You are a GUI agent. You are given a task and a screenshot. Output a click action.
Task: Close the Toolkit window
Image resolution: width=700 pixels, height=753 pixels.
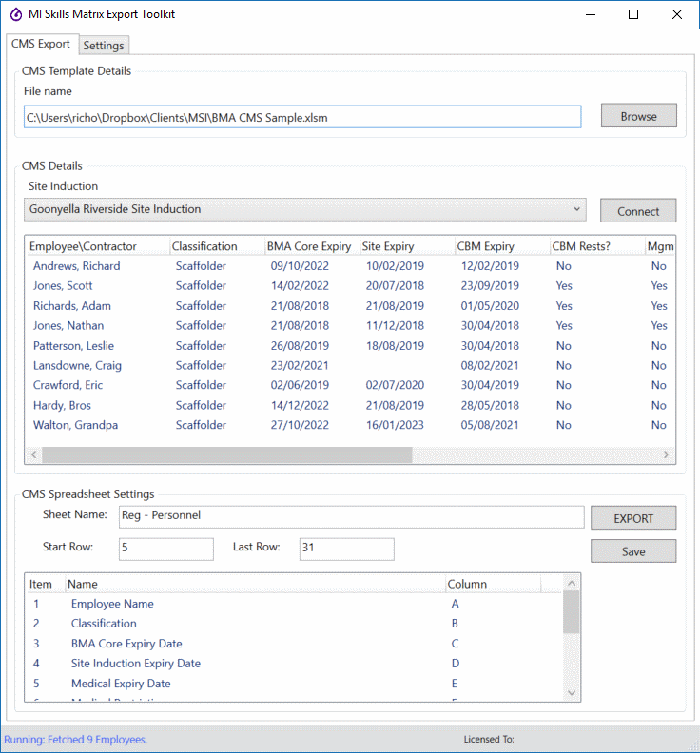tap(677, 14)
